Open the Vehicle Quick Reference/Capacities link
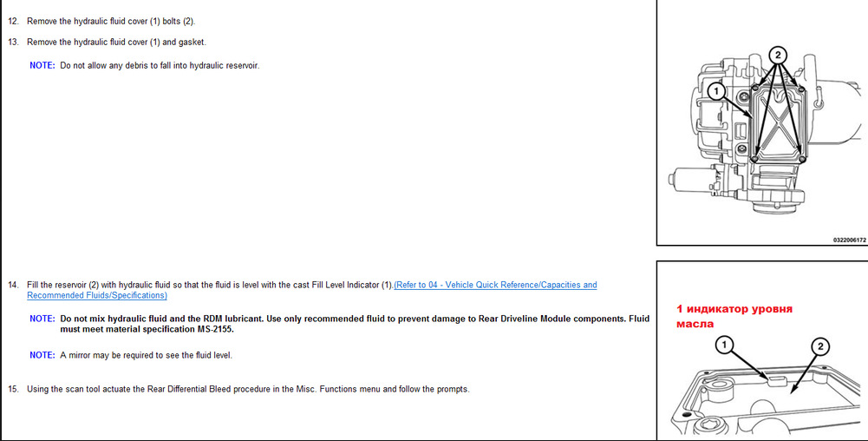This screenshot has width=868, height=441. (495, 285)
